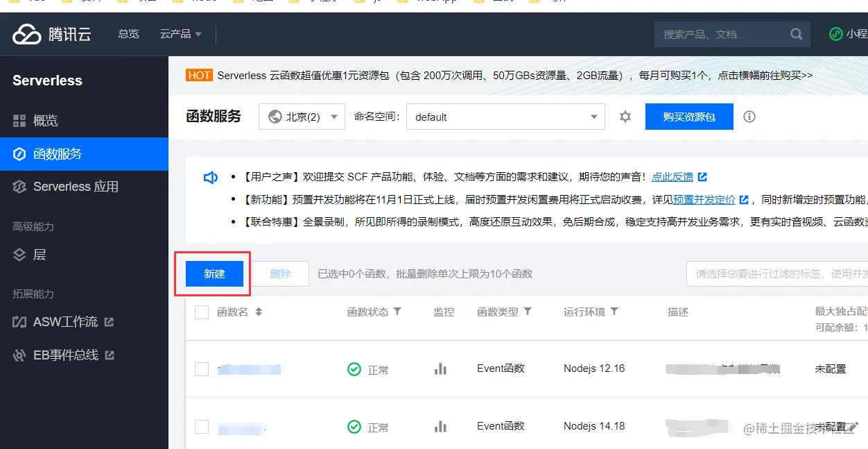Screen dimensions: 868x449
Task: Click the 层 layers icon
Action: 19,255
